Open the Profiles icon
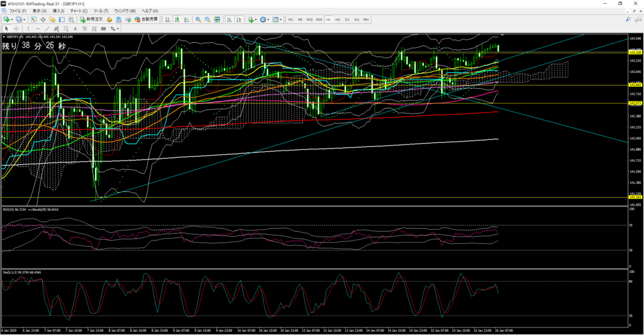Viewport: 644px width, 335px height. (x=18, y=20)
